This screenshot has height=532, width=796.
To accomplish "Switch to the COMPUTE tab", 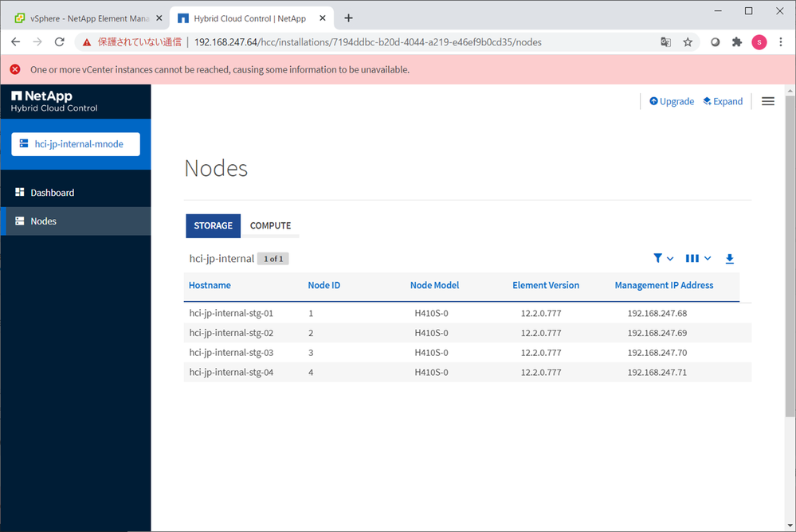I will pyautogui.click(x=270, y=225).
